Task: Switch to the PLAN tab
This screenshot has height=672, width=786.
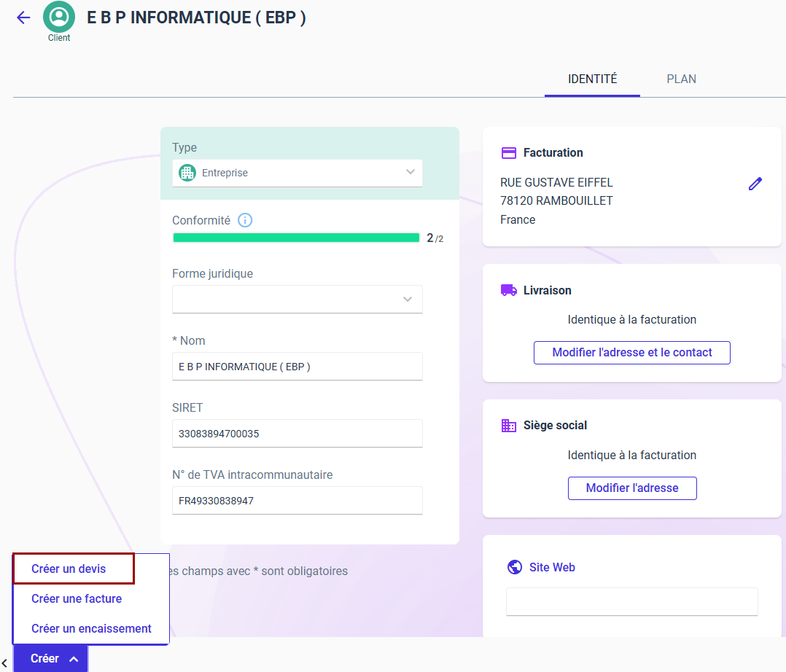Action: pyautogui.click(x=681, y=79)
